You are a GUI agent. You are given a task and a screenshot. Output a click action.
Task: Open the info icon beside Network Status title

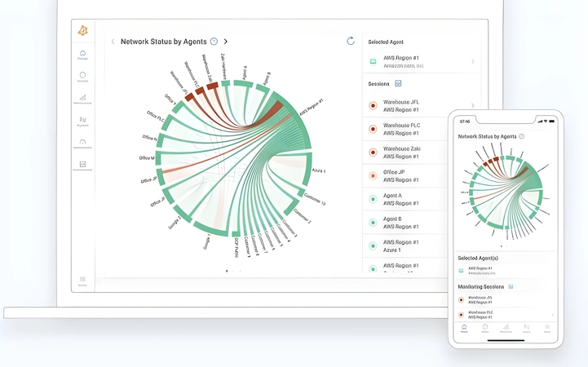[x=214, y=42]
